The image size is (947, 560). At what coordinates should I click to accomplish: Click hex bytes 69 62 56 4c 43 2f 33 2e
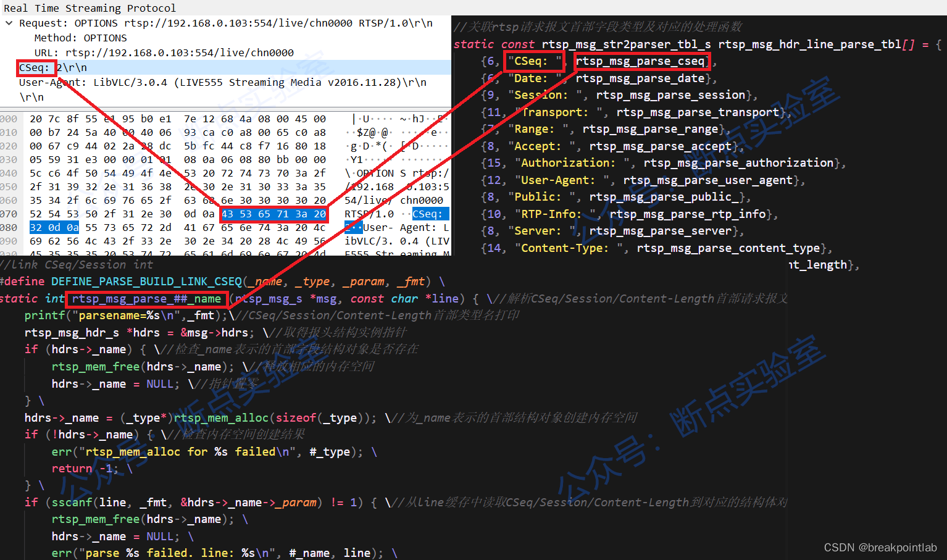coord(101,241)
